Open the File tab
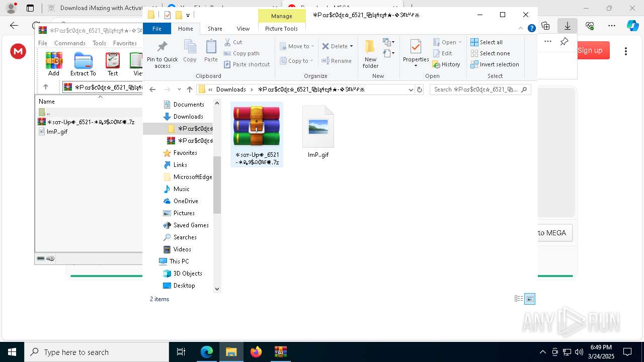The width and height of the screenshot is (644, 362). pos(157,29)
